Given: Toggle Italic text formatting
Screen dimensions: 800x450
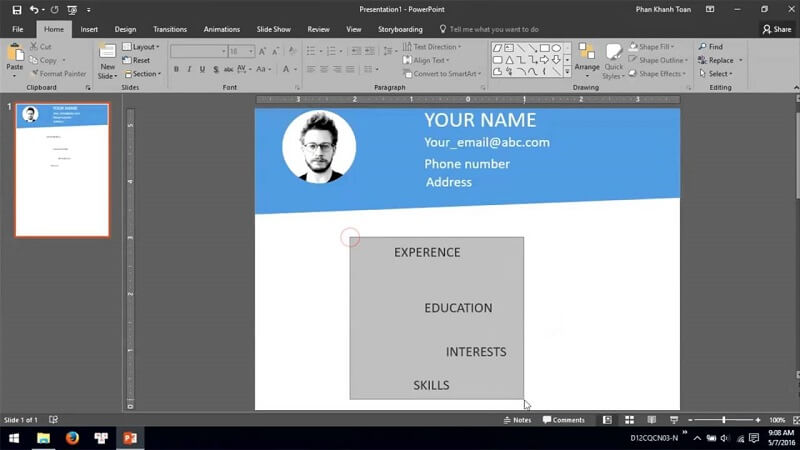Looking at the screenshot, I should pyautogui.click(x=190, y=70).
